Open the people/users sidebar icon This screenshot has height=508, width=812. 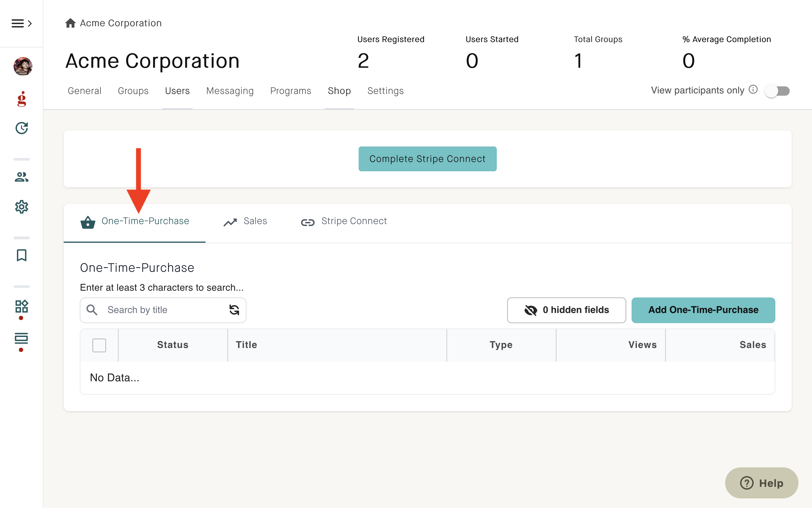tap(22, 177)
